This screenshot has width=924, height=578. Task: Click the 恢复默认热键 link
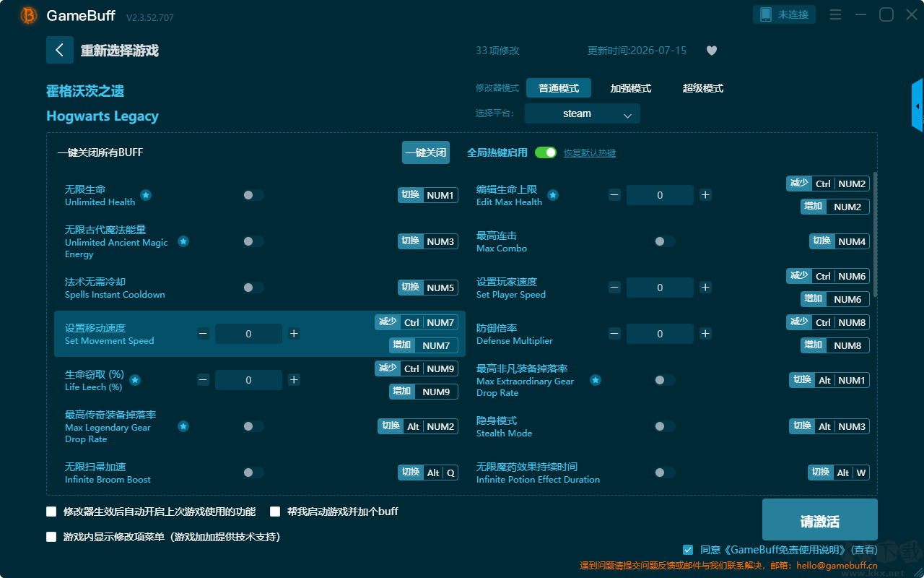(590, 153)
